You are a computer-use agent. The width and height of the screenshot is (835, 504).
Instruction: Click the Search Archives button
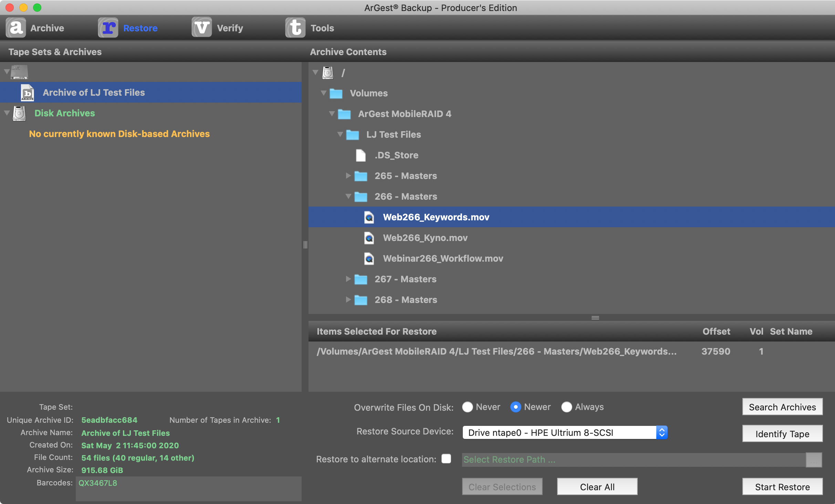click(782, 407)
